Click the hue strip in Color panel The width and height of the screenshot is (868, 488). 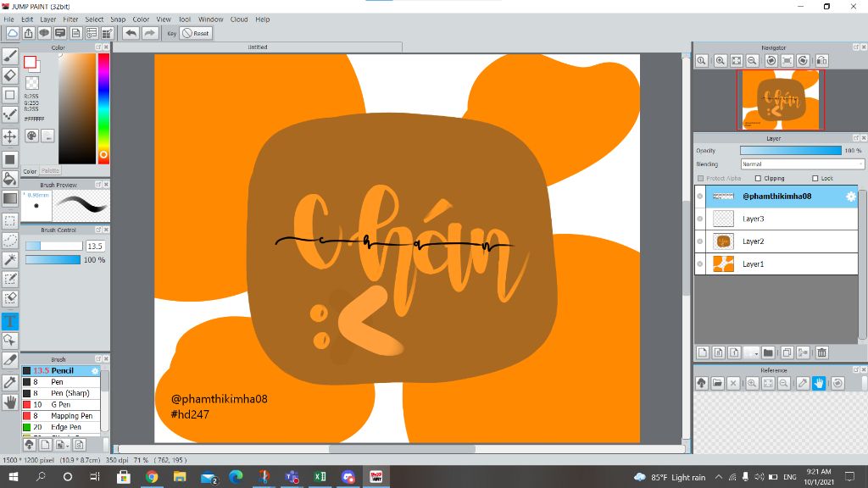pos(103,108)
